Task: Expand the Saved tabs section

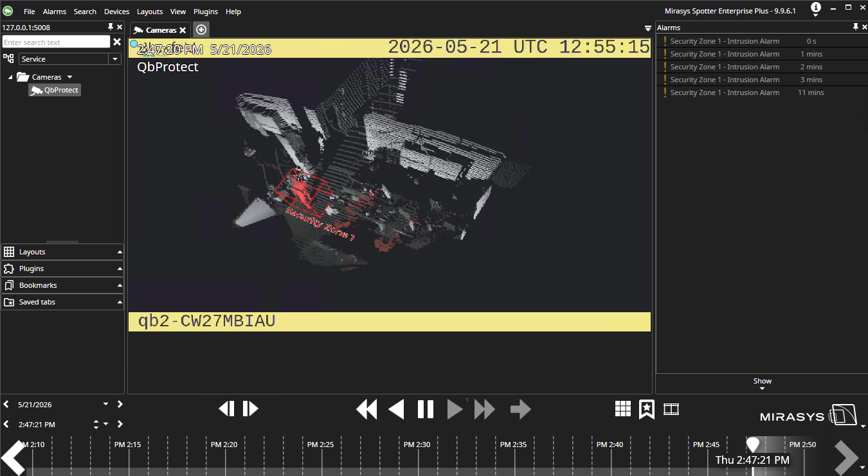Action: point(62,302)
